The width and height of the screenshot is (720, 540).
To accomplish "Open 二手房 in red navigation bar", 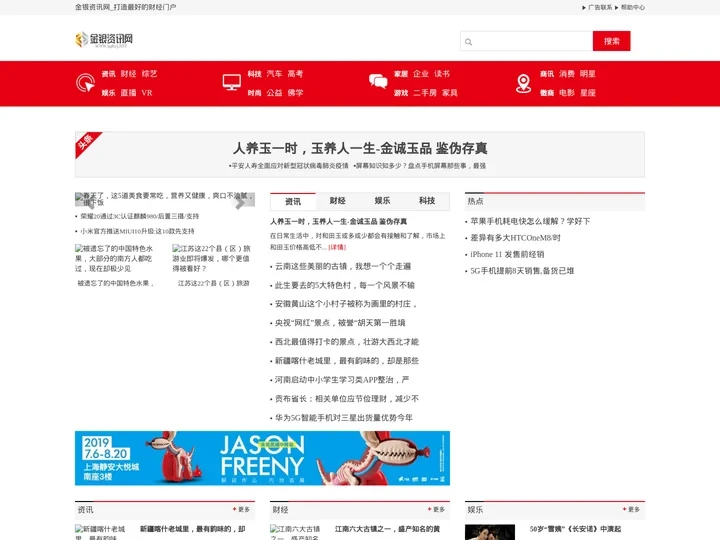I will coord(425,93).
